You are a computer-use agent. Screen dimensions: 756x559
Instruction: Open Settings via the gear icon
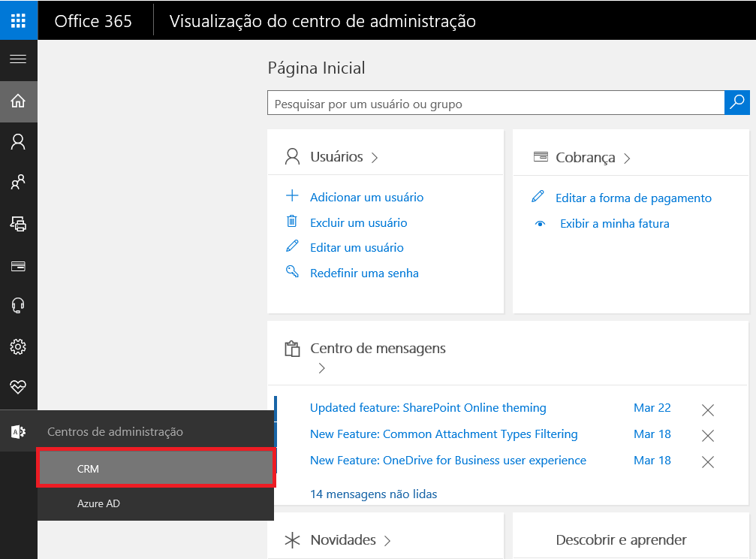[x=18, y=346]
